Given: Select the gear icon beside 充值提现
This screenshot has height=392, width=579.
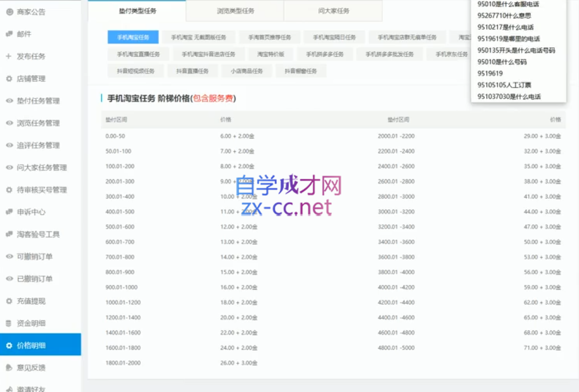Looking at the screenshot, I should click(9, 301).
